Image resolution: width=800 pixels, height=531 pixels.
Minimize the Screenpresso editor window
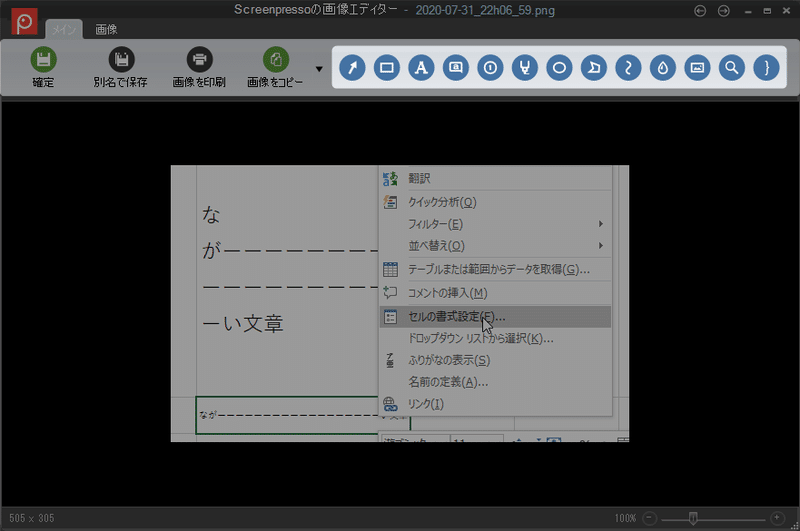click(x=748, y=11)
